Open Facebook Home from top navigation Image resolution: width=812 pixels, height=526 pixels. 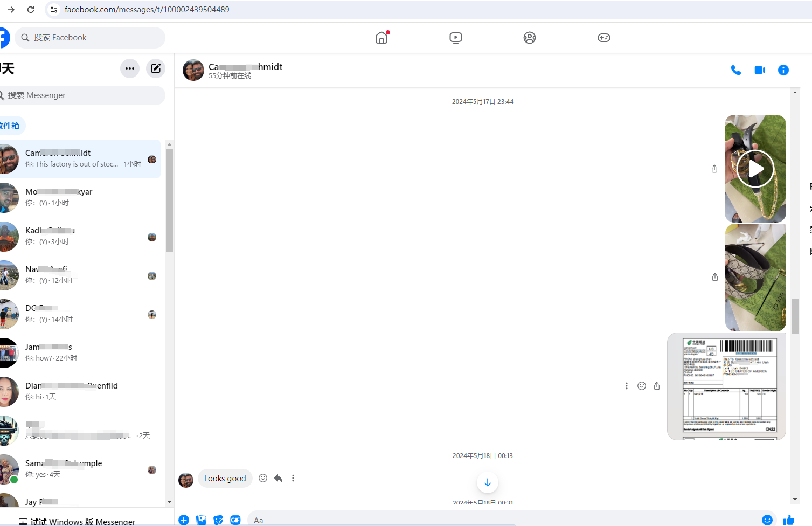point(381,38)
